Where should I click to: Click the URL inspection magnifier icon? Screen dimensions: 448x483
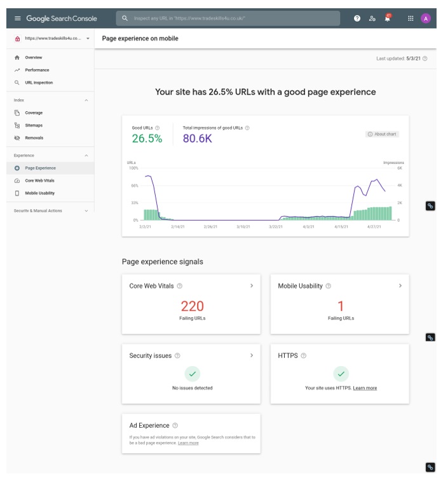coord(17,83)
